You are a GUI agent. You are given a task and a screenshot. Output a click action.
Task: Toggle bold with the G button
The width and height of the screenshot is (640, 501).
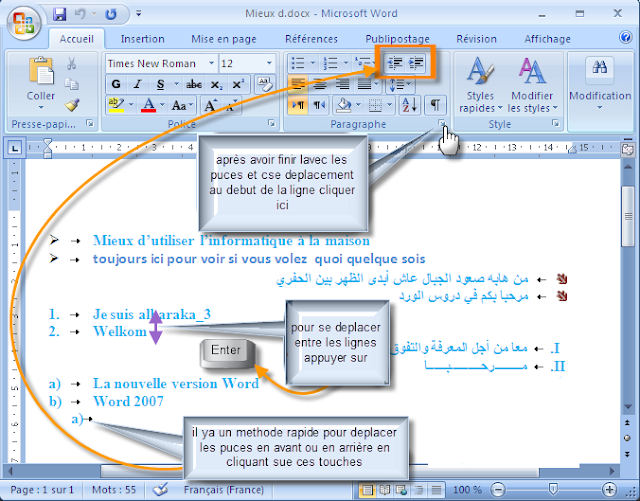116,85
